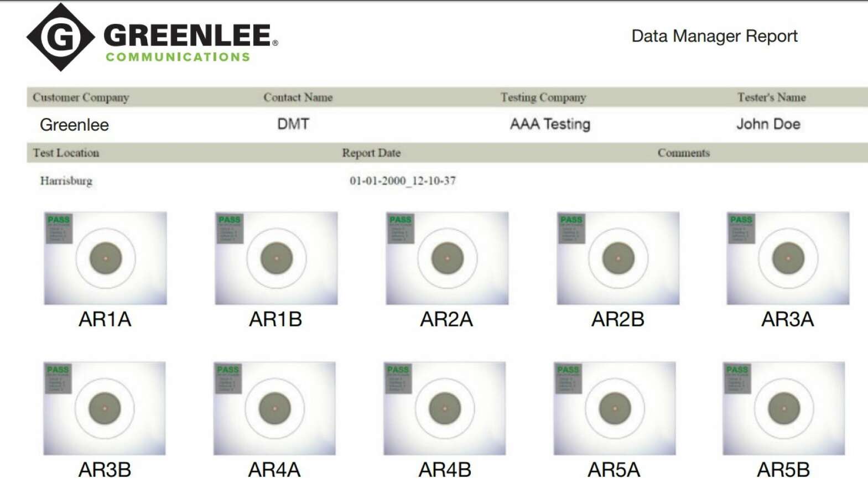The width and height of the screenshot is (868, 498).
Task: Click the PASS badge on AR1A image
Action: 59,220
